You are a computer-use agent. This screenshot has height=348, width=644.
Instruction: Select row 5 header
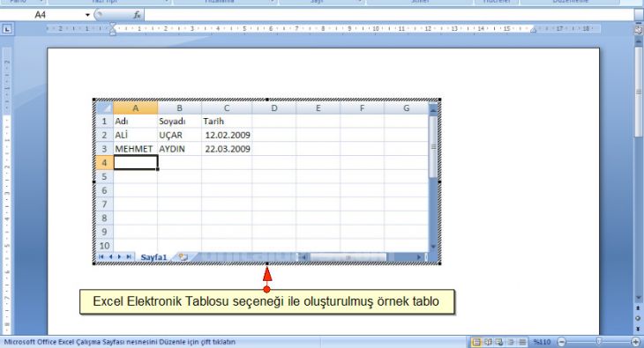(x=104, y=176)
